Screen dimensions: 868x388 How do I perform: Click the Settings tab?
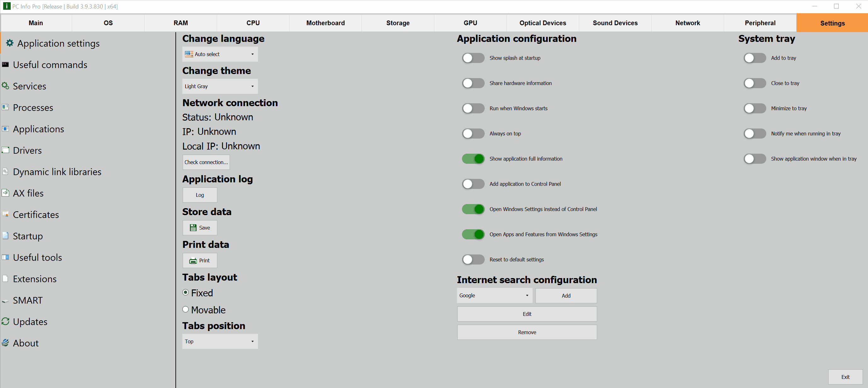[x=832, y=23]
